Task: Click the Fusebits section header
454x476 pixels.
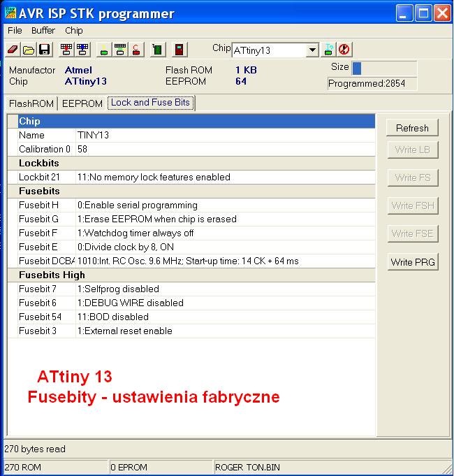Action: coord(191,191)
